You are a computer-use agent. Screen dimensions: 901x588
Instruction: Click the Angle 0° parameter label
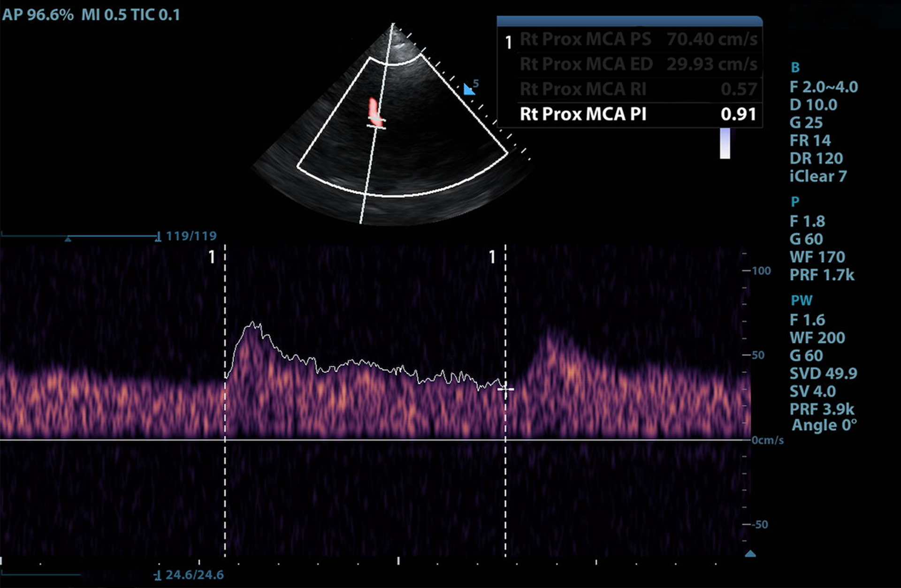824,426
